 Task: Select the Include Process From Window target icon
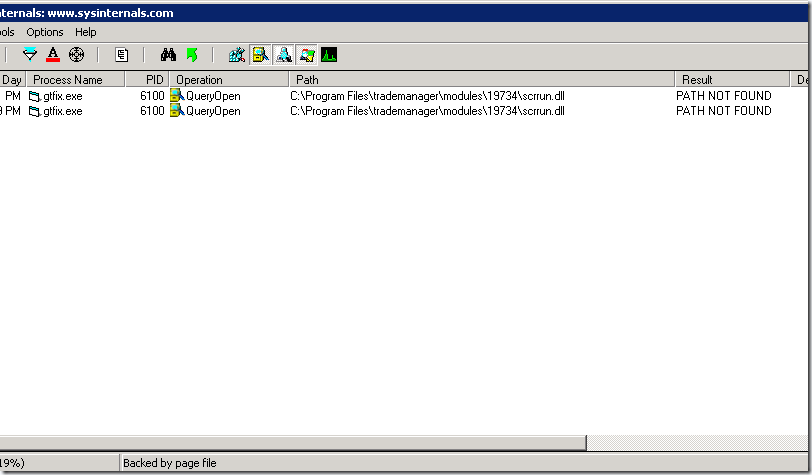(76, 55)
